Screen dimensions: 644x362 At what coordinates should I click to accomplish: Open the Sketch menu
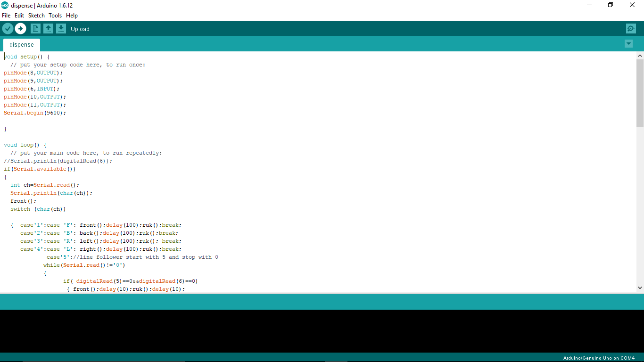(x=36, y=16)
